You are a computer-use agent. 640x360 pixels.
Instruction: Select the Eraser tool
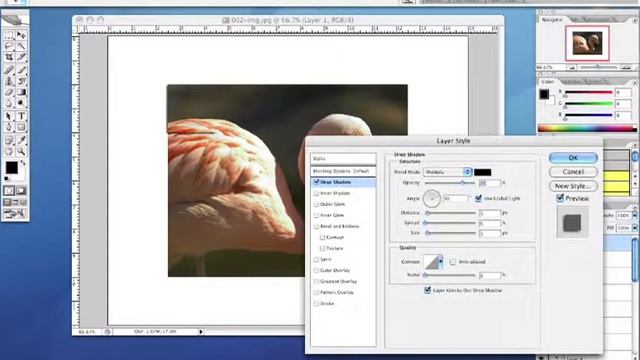pos(9,92)
